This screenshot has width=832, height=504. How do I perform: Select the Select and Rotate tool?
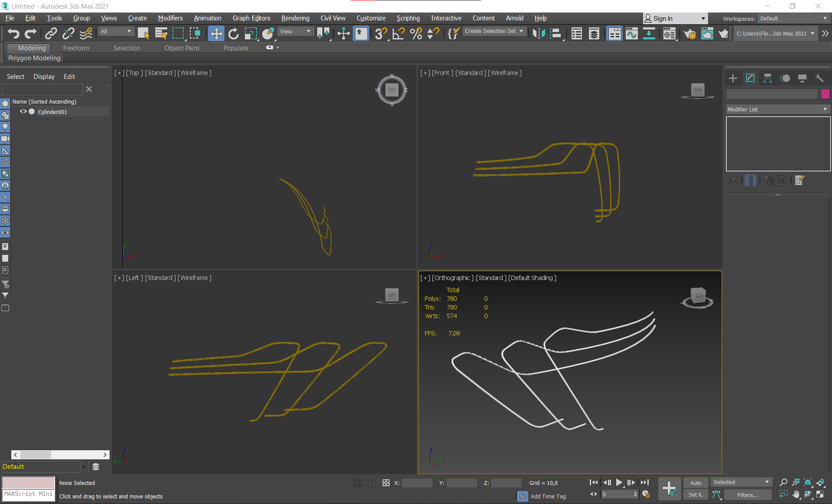(x=233, y=33)
